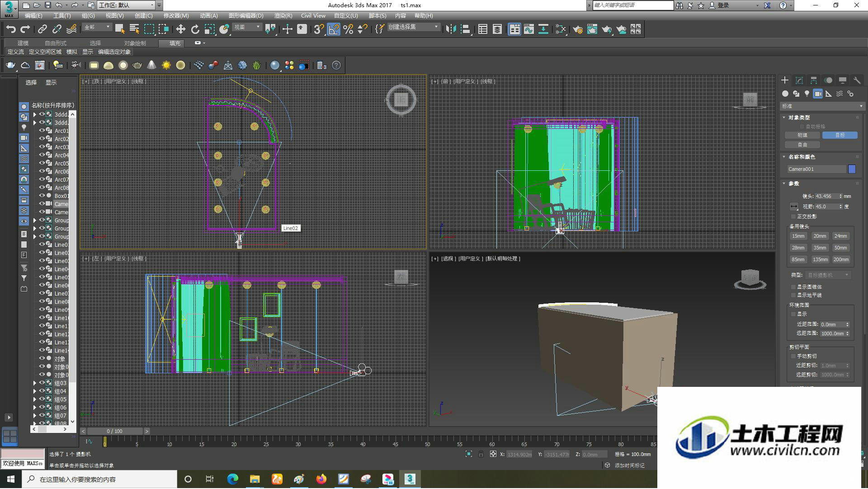Select the 85mm stock lens button
The height and width of the screenshot is (489, 868).
click(x=798, y=259)
